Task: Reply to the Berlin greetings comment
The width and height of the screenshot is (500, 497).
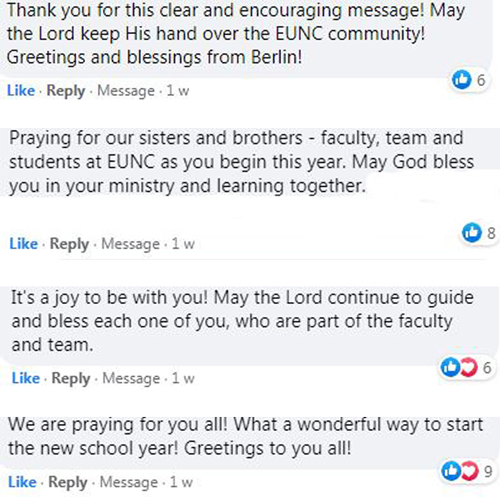Action: point(66,91)
